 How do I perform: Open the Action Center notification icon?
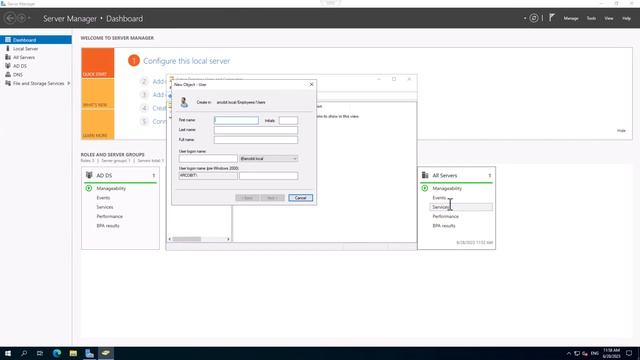[x=629, y=353]
